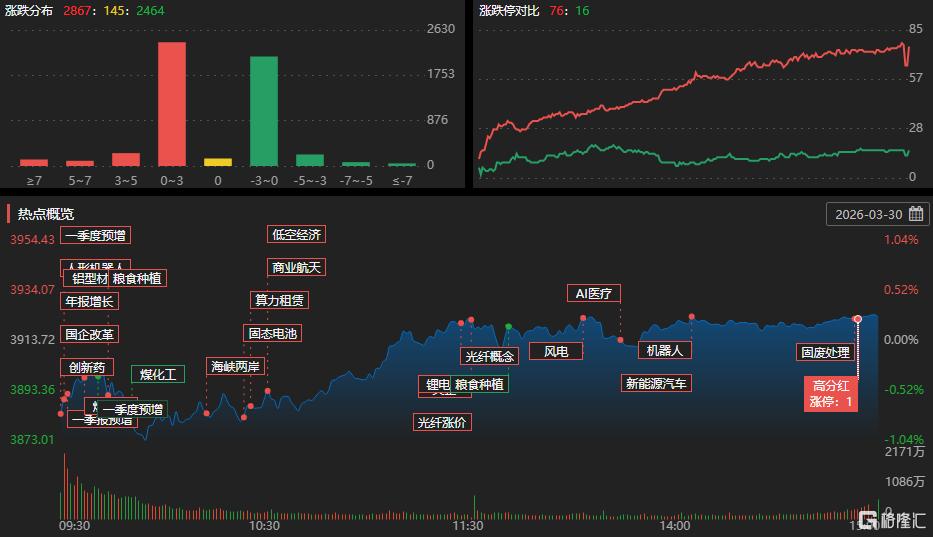Click the 算力租赁 topic tag

(279, 300)
